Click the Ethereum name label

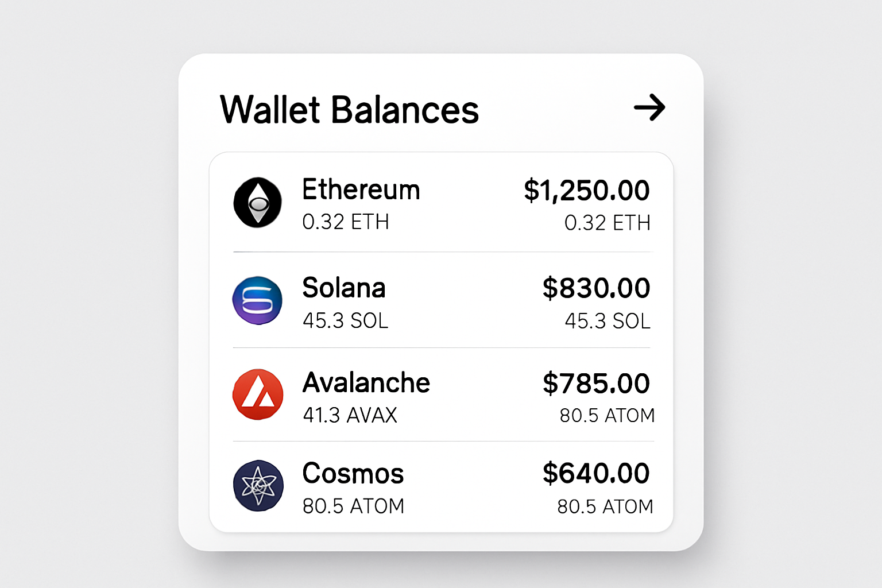pos(361,189)
